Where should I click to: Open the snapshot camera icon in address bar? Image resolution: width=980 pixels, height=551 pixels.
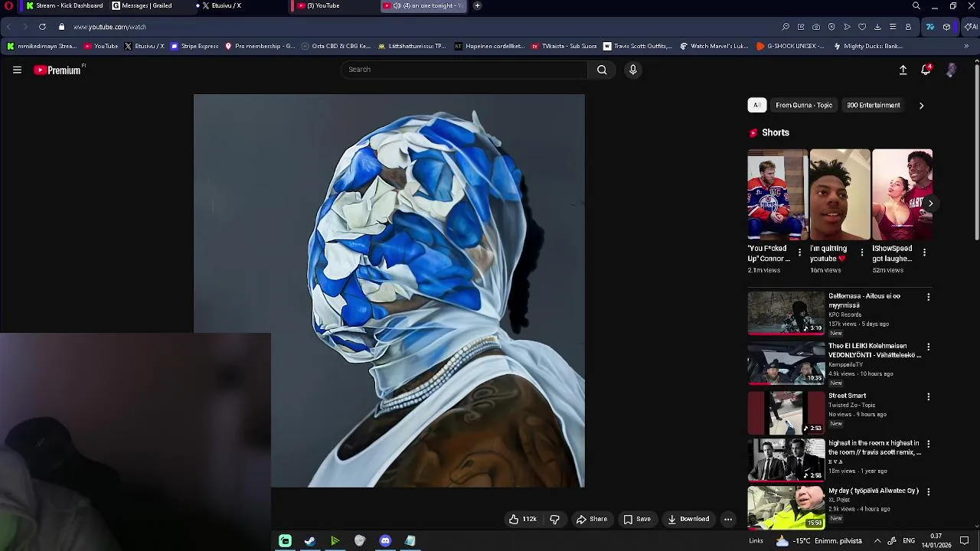point(816,27)
